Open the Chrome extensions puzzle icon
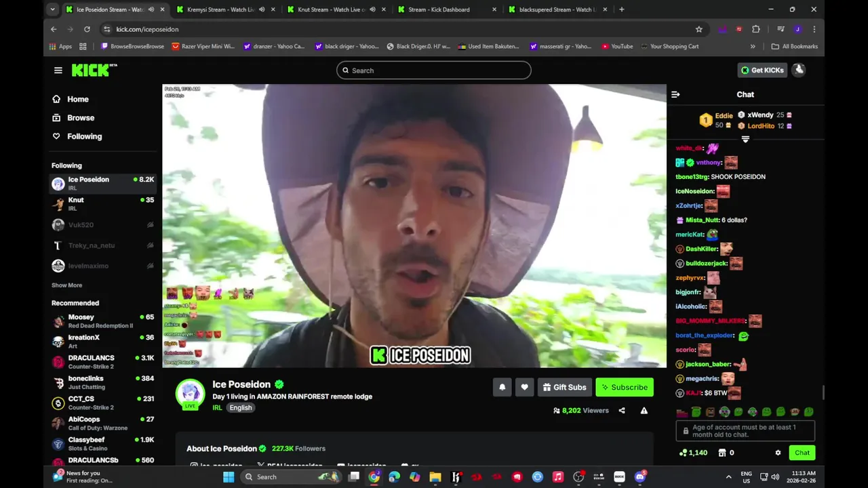Screen dimensions: 868x488 coord(756,29)
